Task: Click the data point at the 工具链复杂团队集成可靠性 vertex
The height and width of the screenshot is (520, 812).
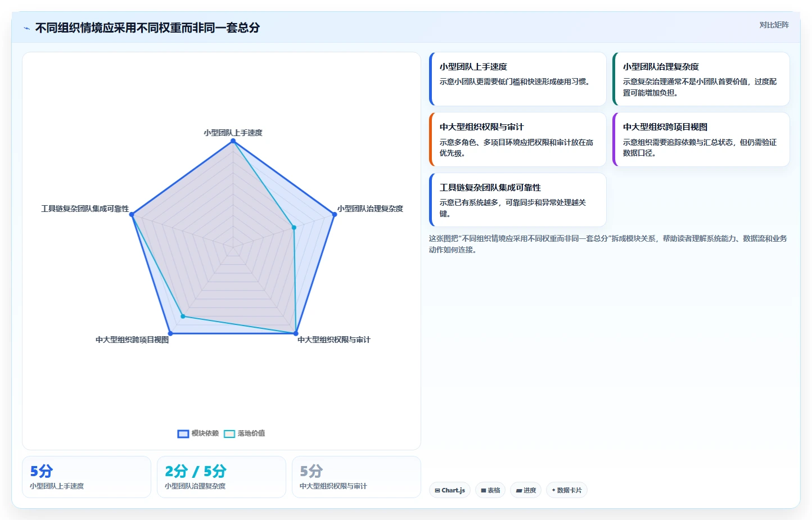Action: (x=132, y=214)
